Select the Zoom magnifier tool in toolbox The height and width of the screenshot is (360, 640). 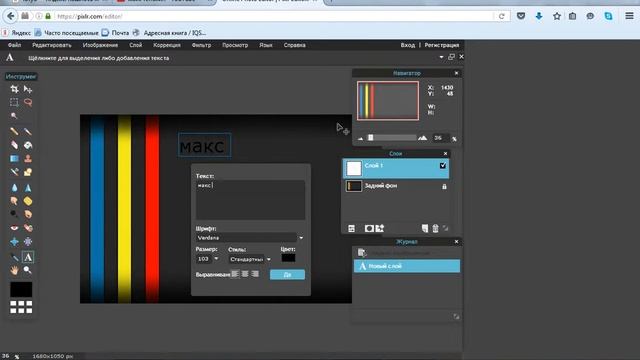click(x=28, y=270)
